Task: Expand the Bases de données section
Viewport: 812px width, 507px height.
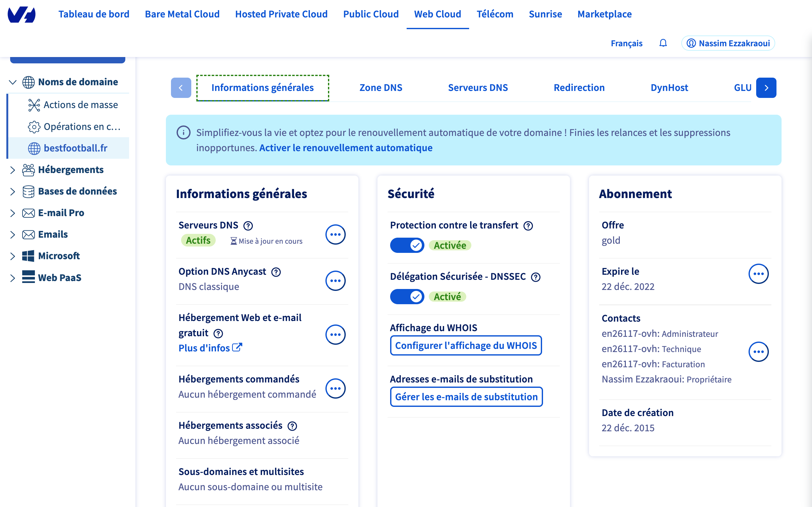Action: (x=13, y=191)
